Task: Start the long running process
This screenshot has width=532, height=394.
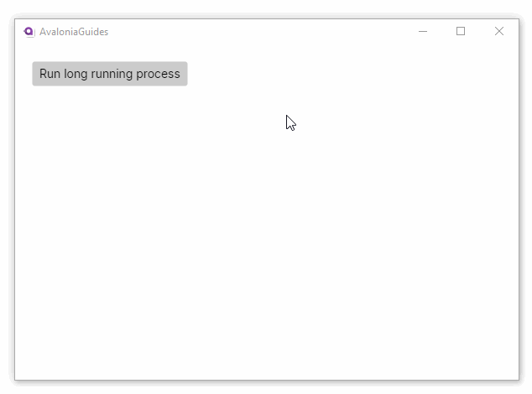Action: pyautogui.click(x=109, y=74)
